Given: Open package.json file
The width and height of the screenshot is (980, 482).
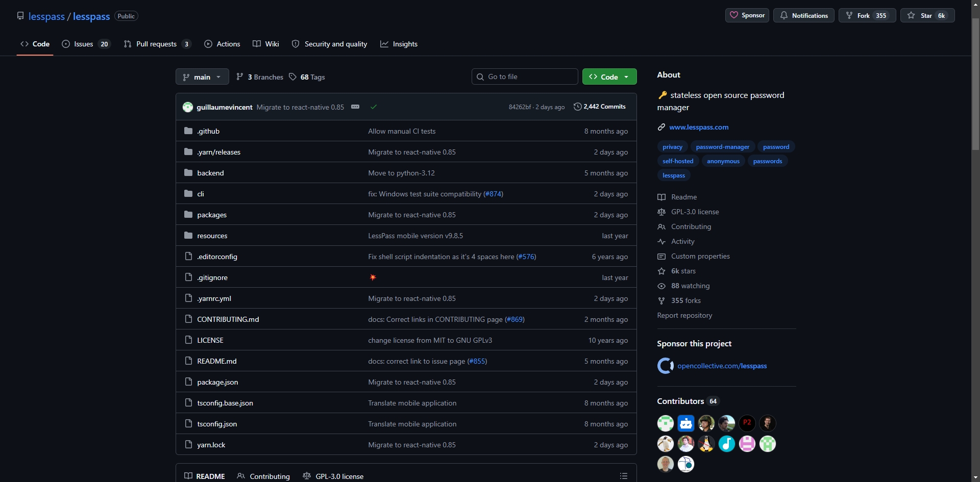Looking at the screenshot, I should [x=217, y=382].
